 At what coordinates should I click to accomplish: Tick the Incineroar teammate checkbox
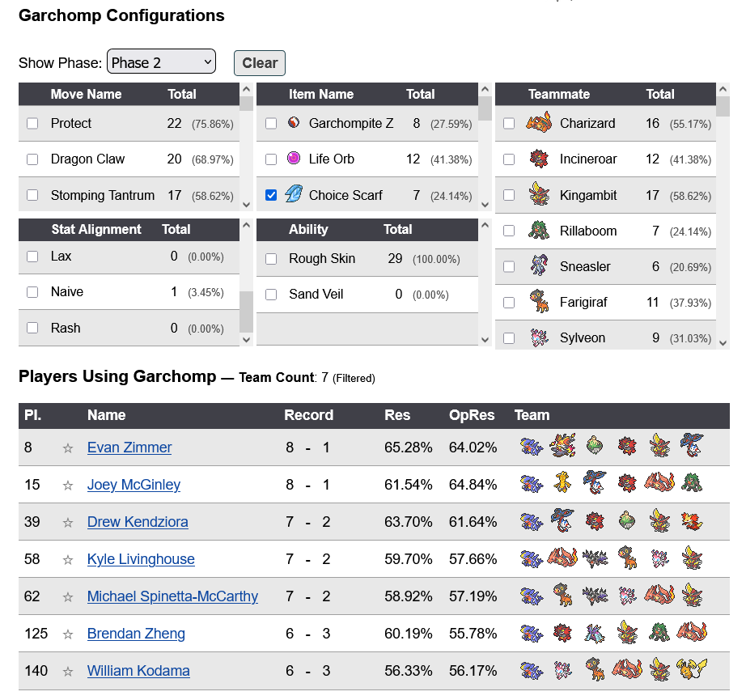point(509,159)
